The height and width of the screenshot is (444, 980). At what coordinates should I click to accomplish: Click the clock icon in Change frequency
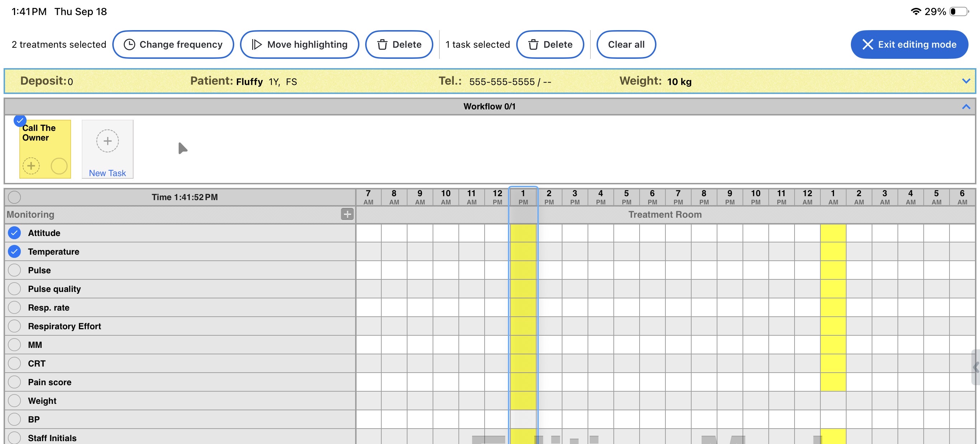(129, 44)
